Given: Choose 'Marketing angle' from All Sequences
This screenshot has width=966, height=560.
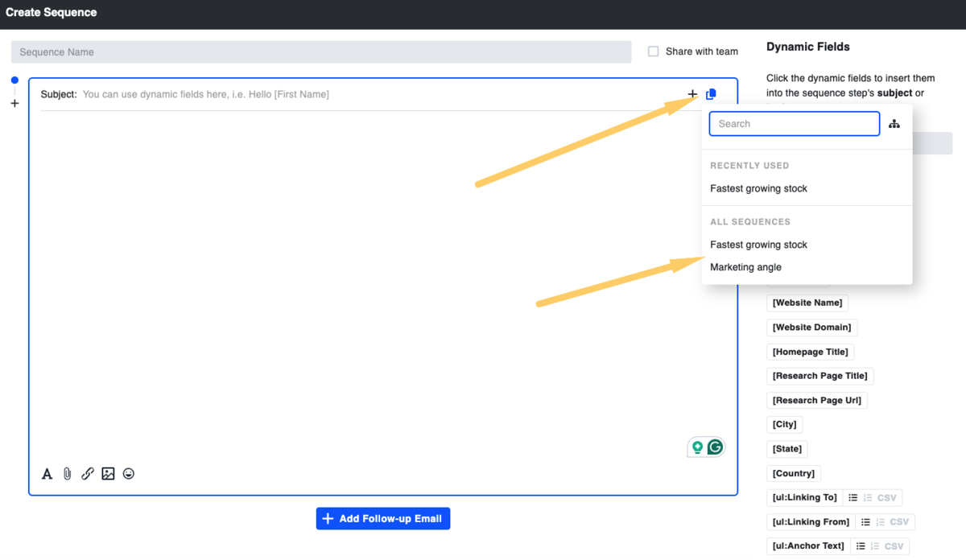Looking at the screenshot, I should [745, 267].
